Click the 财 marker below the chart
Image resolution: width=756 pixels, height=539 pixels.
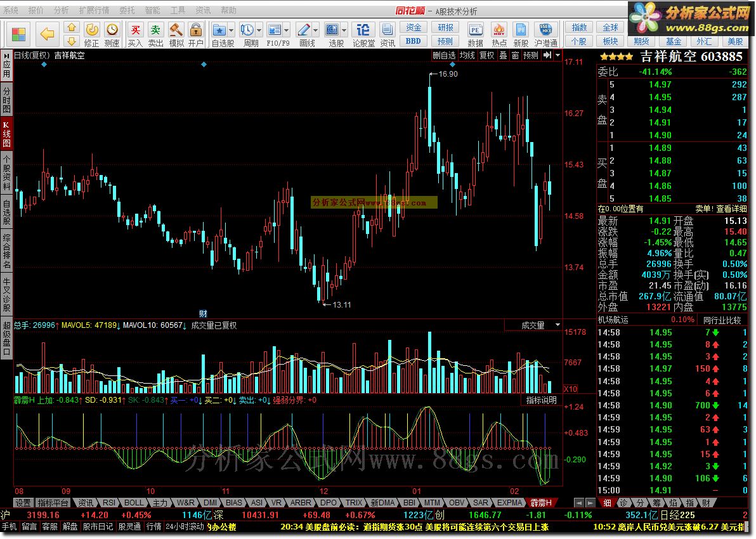(x=203, y=314)
